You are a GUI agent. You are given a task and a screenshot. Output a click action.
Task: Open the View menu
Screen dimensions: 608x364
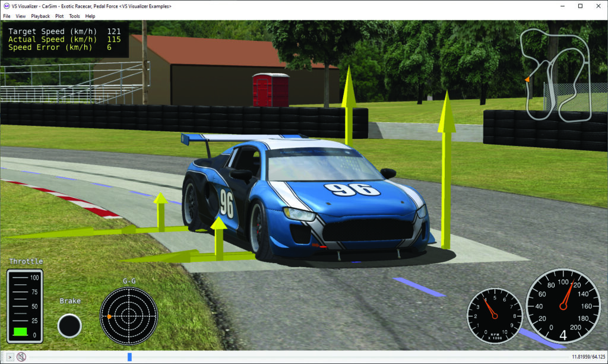tap(20, 16)
